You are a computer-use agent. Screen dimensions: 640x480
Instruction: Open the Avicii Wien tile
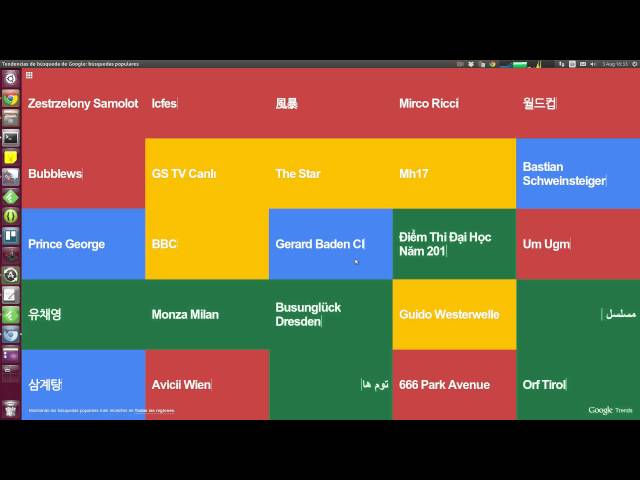[207, 384]
